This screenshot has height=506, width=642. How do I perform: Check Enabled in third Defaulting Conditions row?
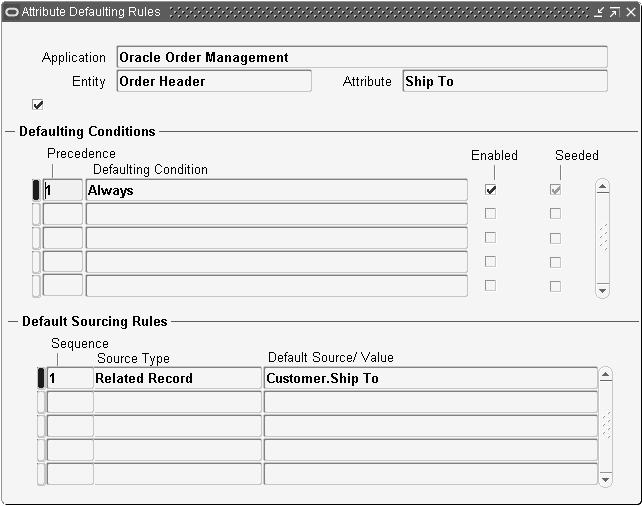pos(490,237)
